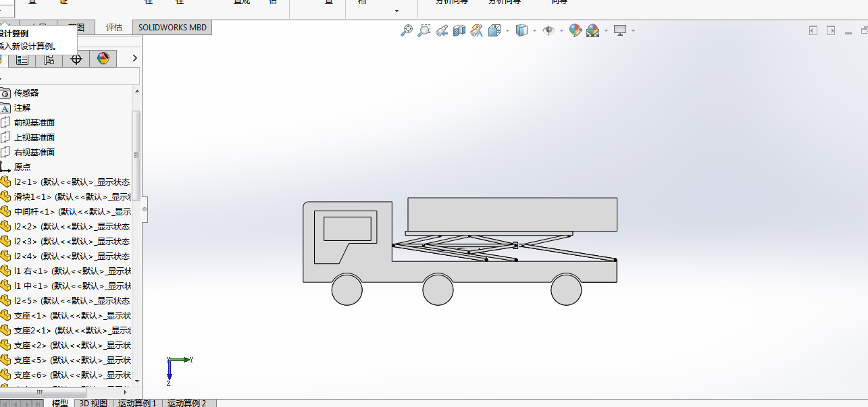868x407 pixels.
Task: Click the Hide/Show Items eye icon
Action: pos(548,30)
